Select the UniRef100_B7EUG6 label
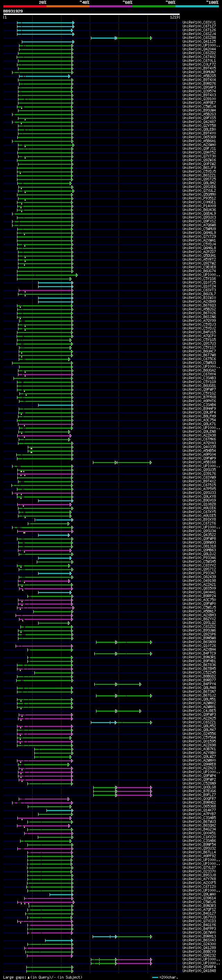 tap(199, 791)
